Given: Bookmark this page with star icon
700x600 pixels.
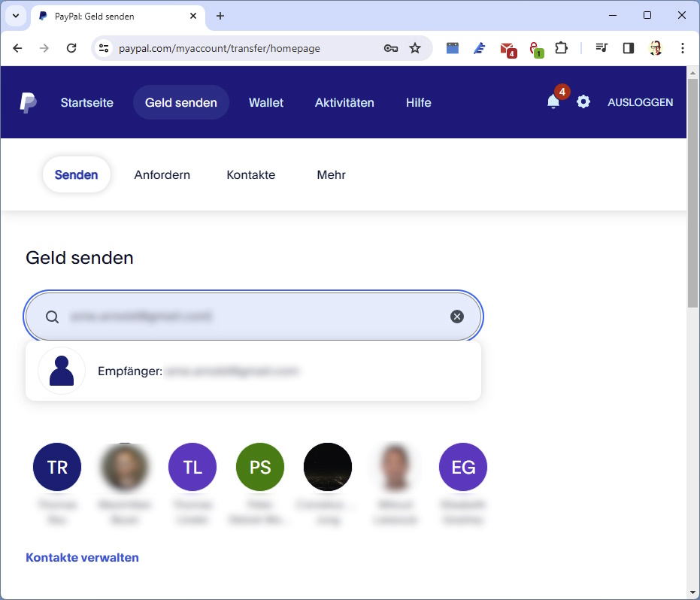Looking at the screenshot, I should coord(415,48).
